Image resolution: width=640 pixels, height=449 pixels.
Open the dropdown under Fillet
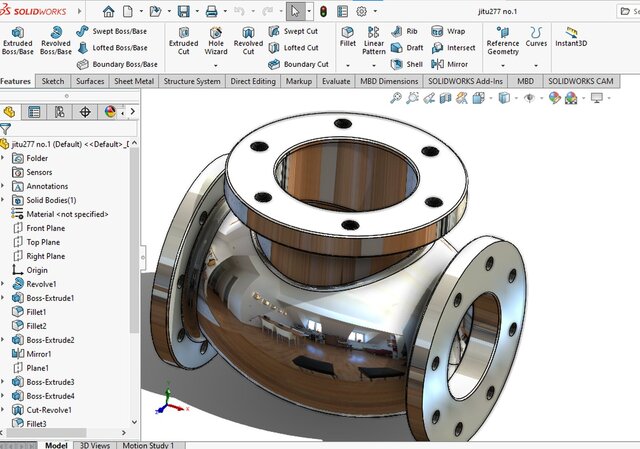[348, 65]
